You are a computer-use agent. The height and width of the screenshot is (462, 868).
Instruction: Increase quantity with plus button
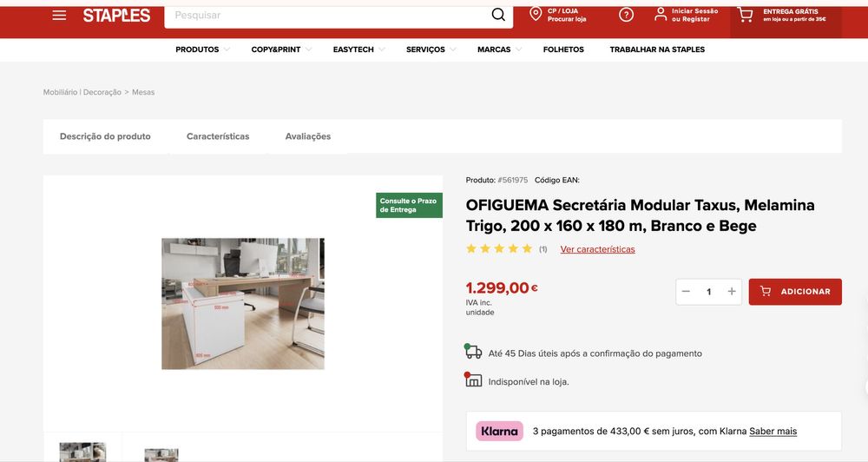pyautogui.click(x=731, y=292)
